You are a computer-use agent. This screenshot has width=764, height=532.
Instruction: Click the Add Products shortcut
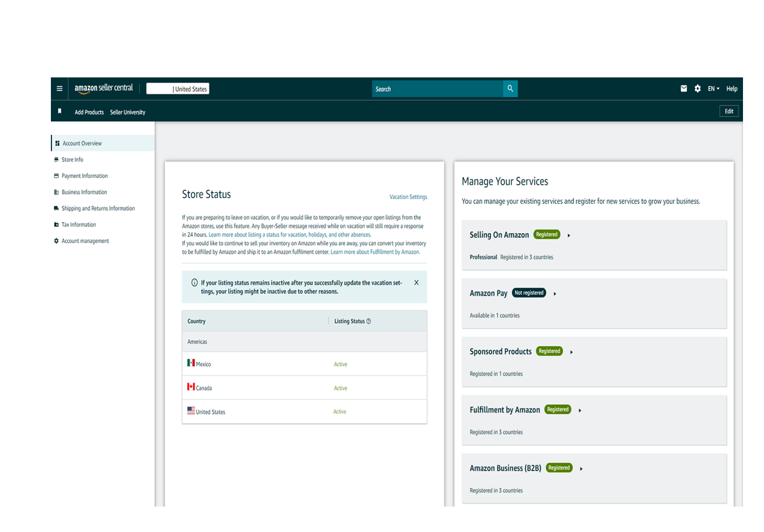pos(89,112)
